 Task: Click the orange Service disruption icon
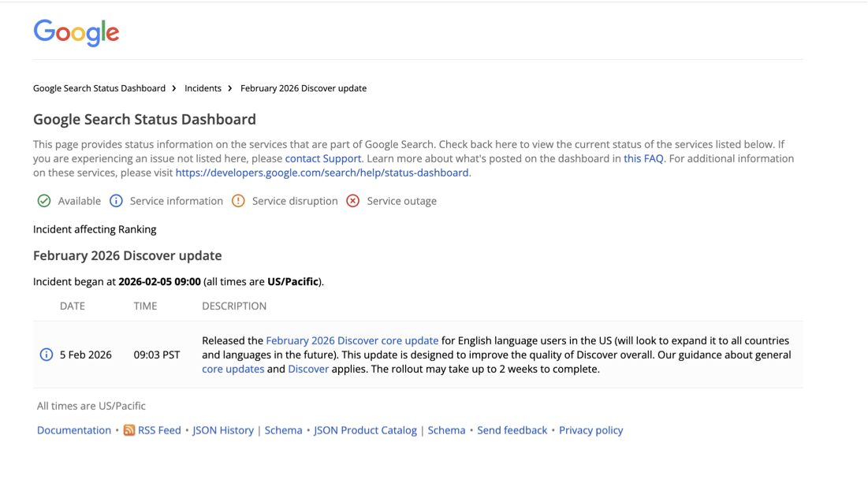[238, 201]
